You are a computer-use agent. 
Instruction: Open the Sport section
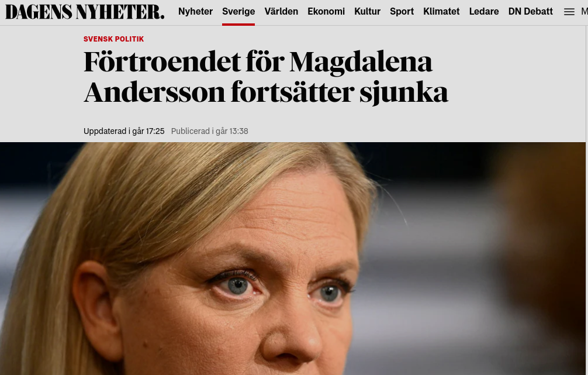point(402,12)
